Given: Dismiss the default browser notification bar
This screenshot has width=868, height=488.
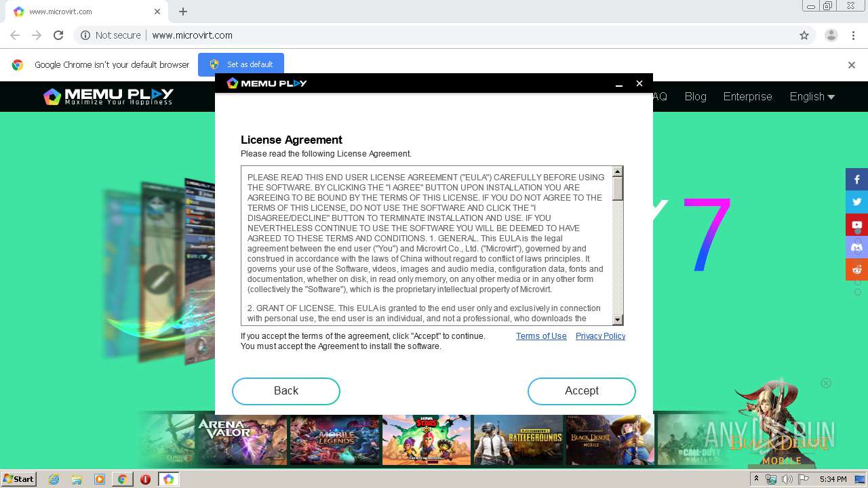Looking at the screenshot, I should [851, 65].
